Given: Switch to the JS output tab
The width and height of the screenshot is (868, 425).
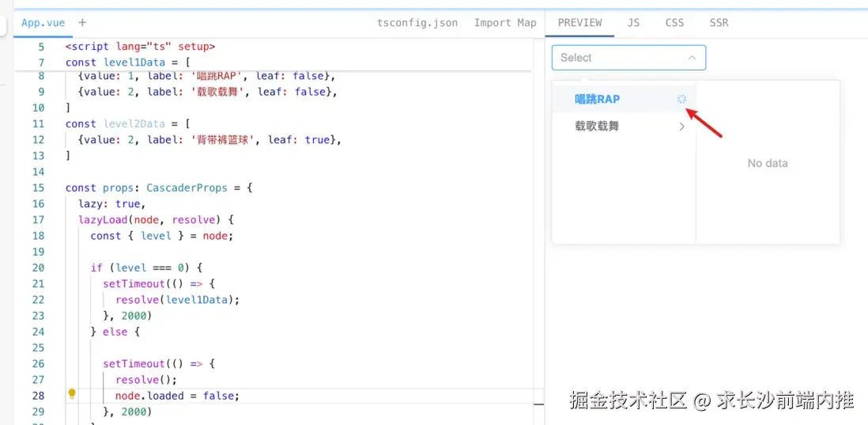Looking at the screenshot, I should pyautogui.click(x=633, y=23).
